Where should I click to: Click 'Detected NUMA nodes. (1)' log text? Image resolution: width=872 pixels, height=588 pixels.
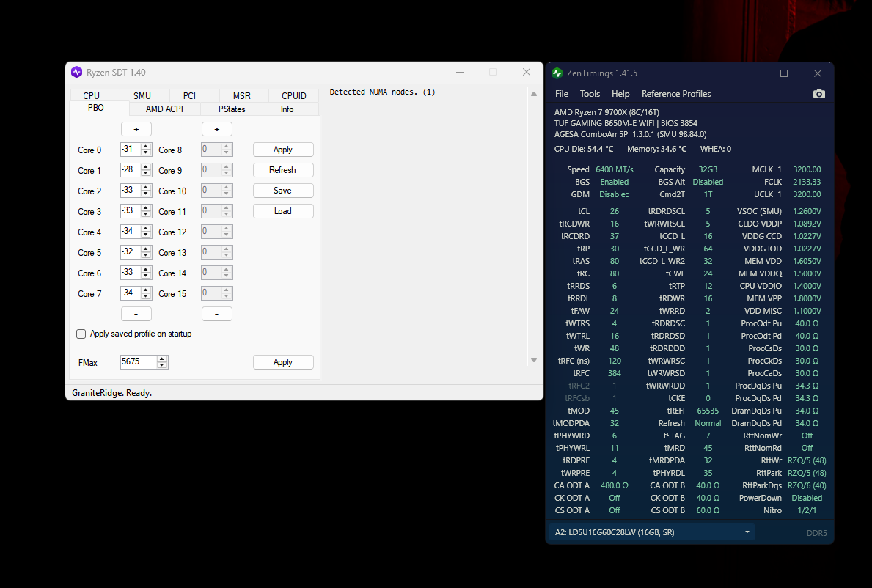[383, 92]
